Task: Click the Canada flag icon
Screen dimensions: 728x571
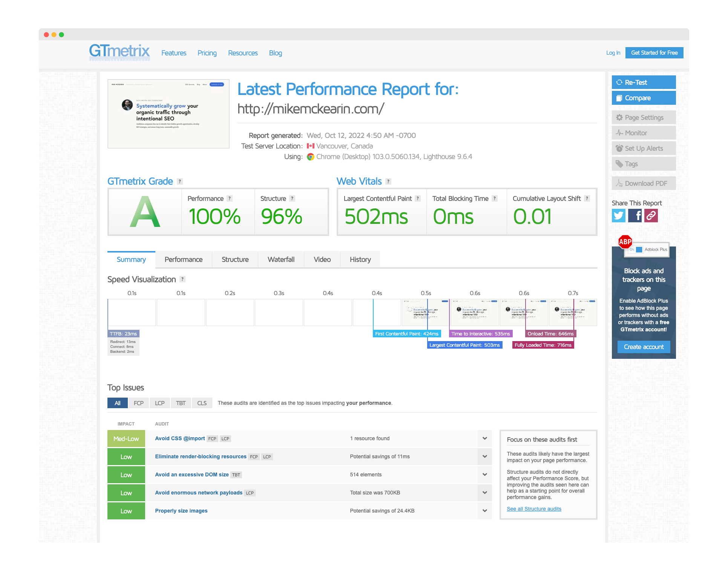Action: click(x=310, y=146)
